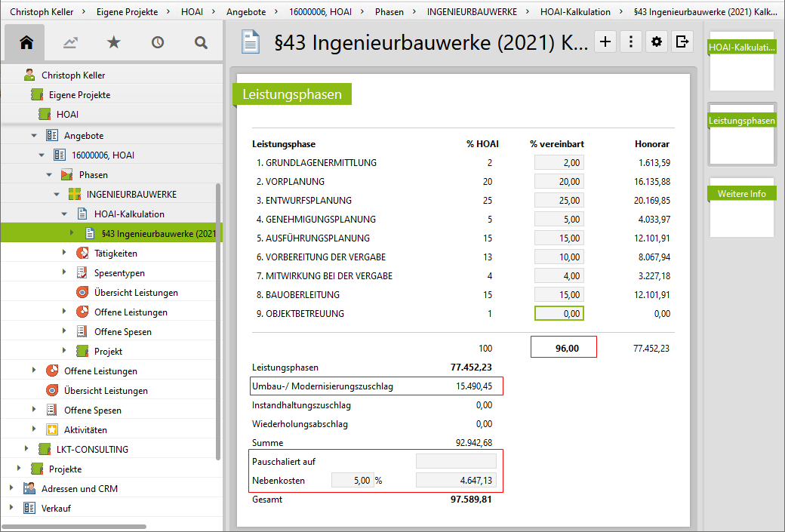This screenshot has height=532, width=785.
Task: Select Übersicht Leistungen under the HOAI-Kalkulation
Action: point(136,293)
